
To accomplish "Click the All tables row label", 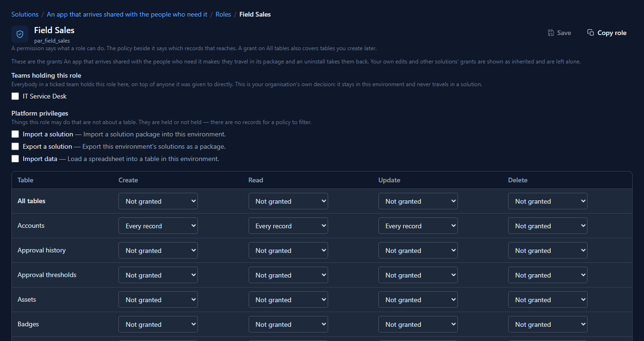I will point(31,201).
